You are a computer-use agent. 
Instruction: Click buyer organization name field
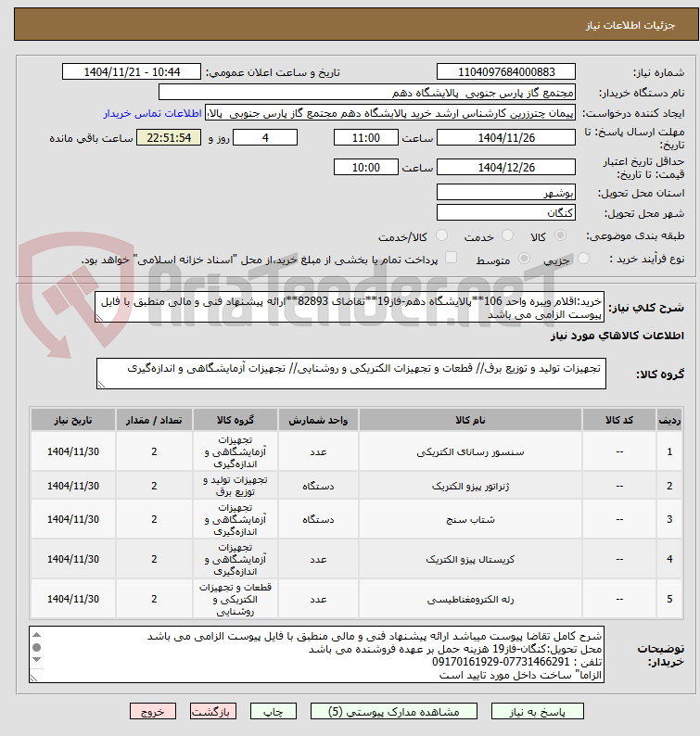pyautogui.click(x=366, y=93)
